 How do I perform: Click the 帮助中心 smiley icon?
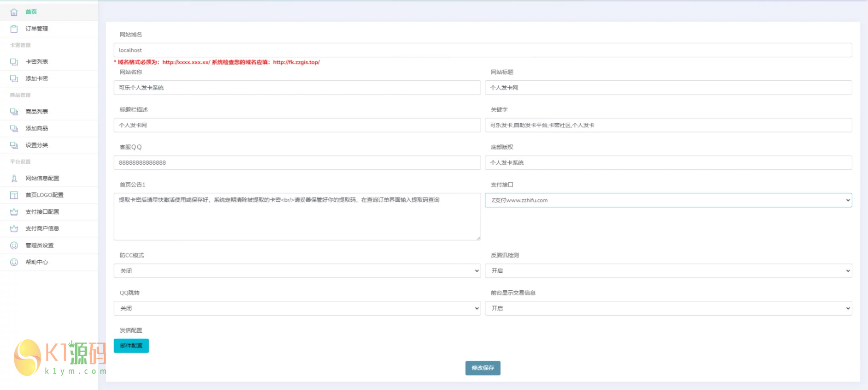point(14,262)
